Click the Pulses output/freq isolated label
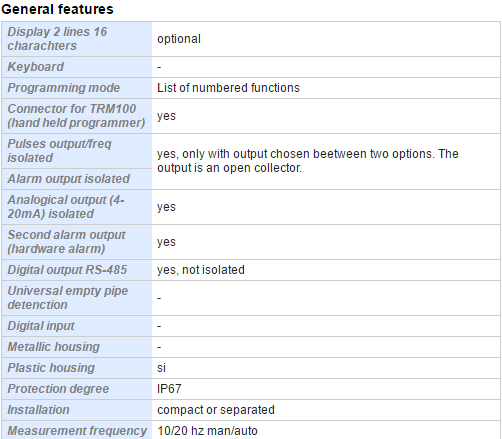502x439 pixels. (59, 151)
